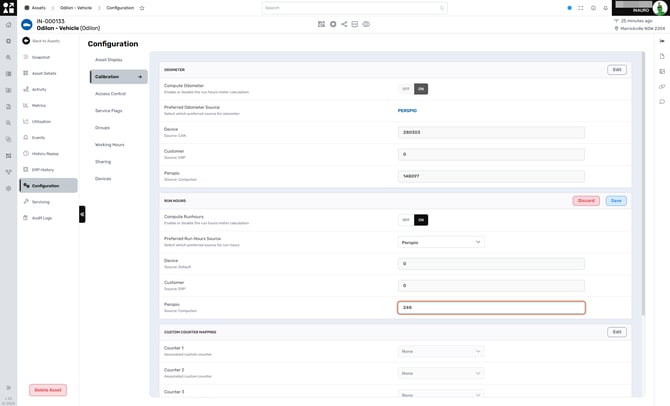Open the Preferred Run Hours Source dropdown
The width and height of the screenshot is (670, 406).
coord(441,242)
